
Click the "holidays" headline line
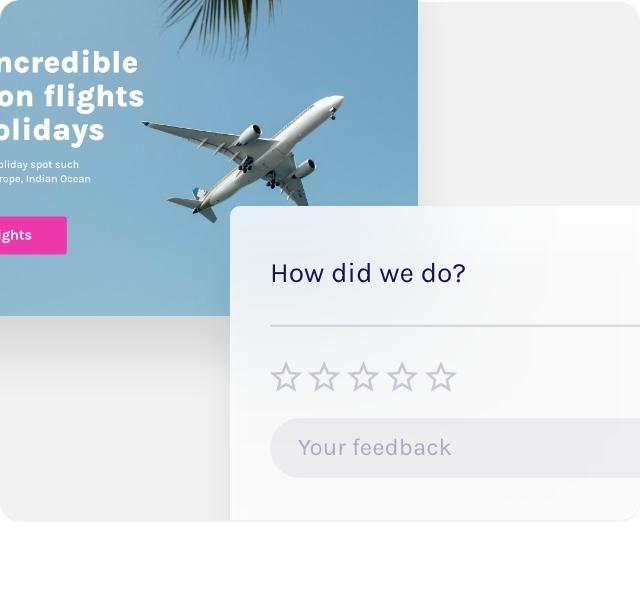click(x=52, y=130)
